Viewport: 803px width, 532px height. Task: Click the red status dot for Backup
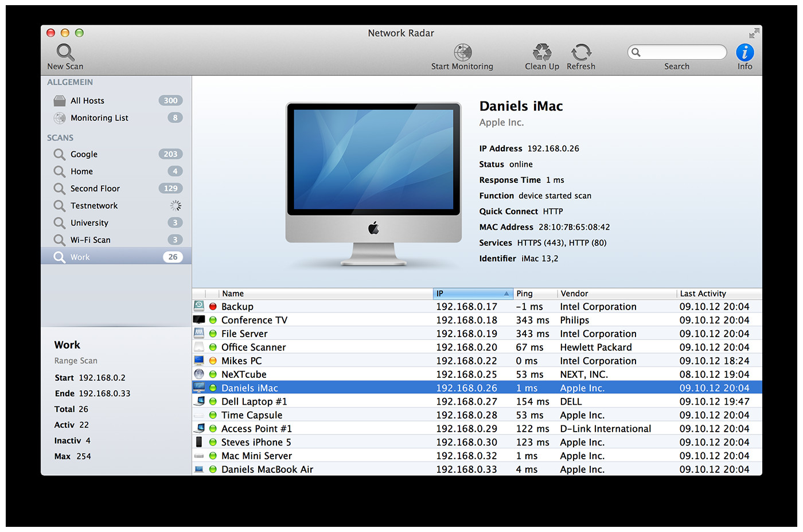[213, 307]
